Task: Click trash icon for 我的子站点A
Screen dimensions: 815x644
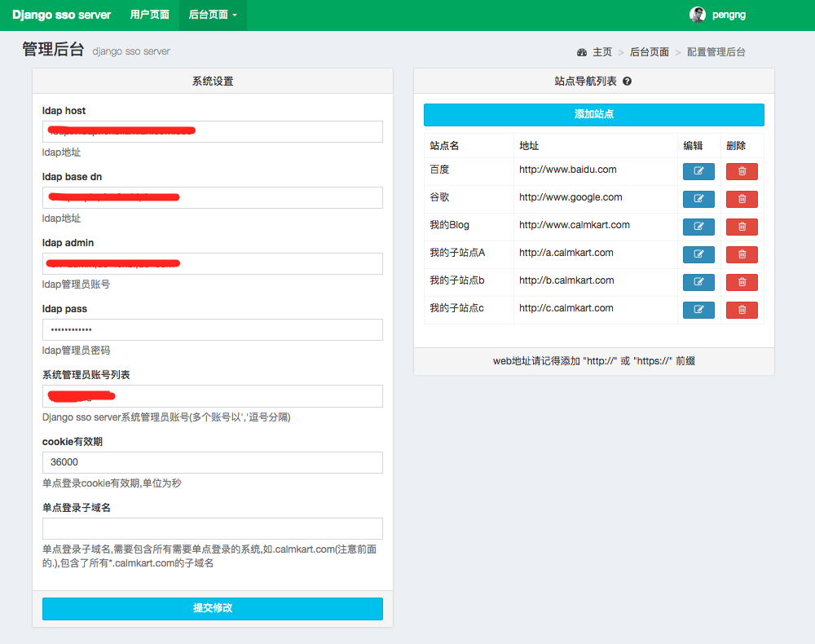Action: tap(742, 254)
